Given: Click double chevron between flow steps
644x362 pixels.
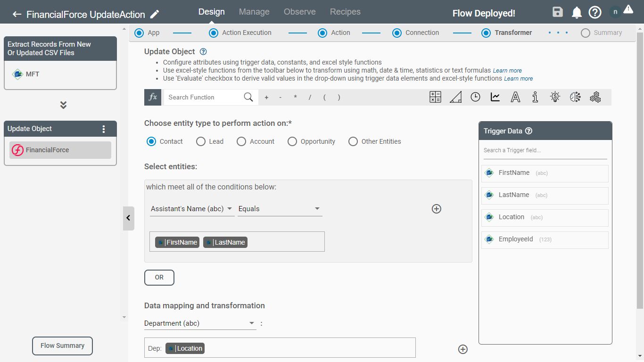Looking at the screenshot, I should [63, 105].
